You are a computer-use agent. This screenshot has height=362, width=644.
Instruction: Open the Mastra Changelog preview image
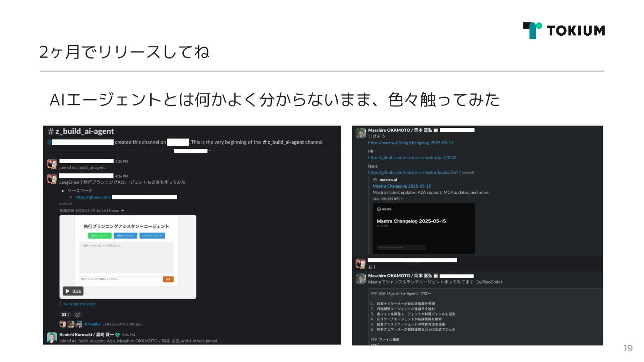coord(424,228)
